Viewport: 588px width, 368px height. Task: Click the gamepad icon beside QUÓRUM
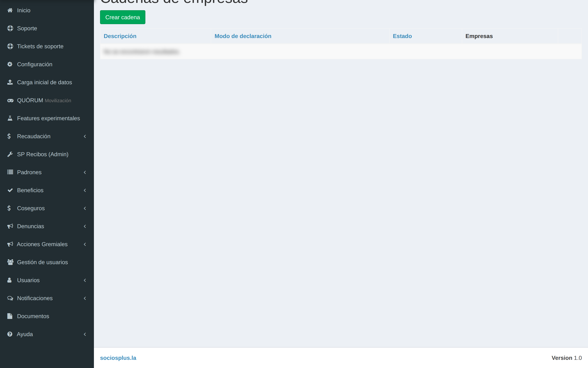pyautogui.click(x=10, y=100)
